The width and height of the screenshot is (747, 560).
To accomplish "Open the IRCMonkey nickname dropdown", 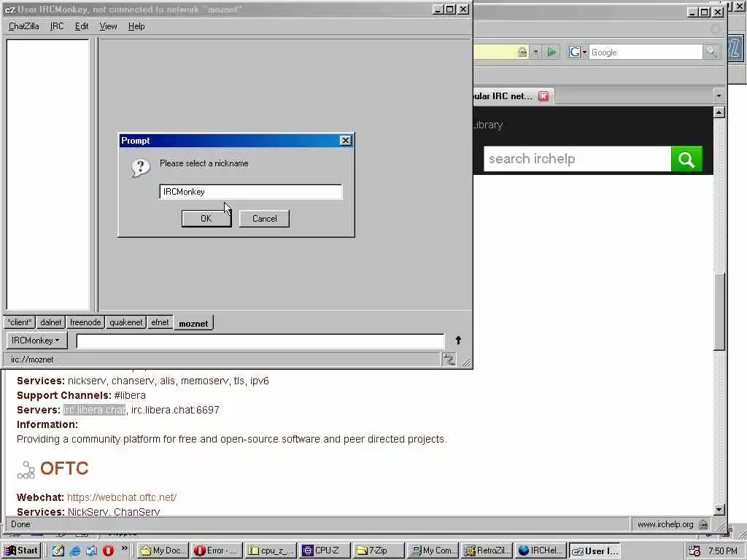I will pyautogui.click(x=36, y=341).
